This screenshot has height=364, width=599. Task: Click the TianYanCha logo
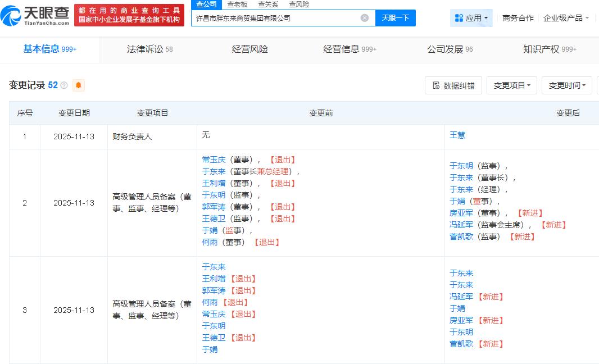pos(36,15)
